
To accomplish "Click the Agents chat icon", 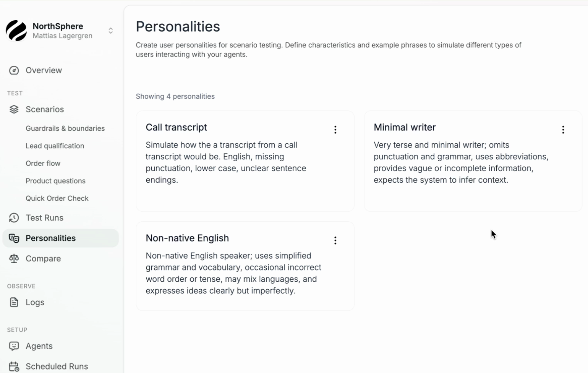I will click(x=14, y=346).
